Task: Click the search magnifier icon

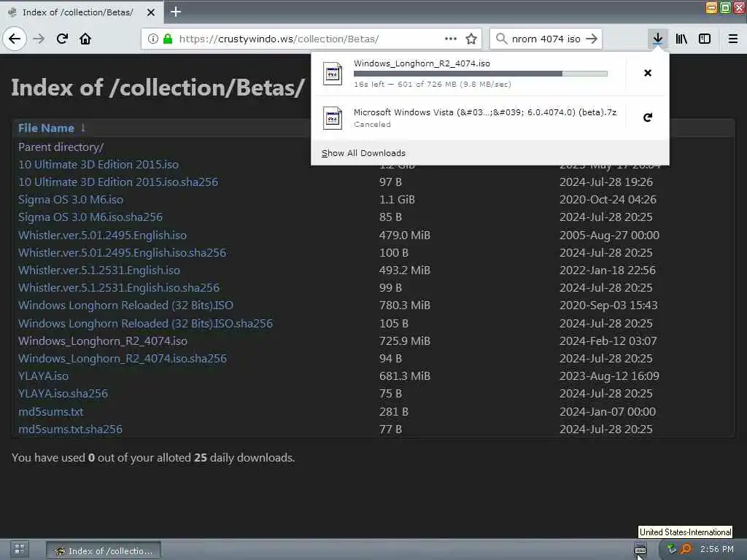Action: tap(501, 39)
